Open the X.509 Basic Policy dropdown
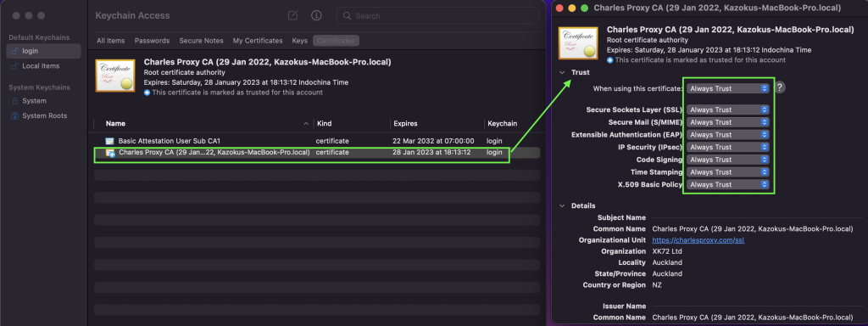This screenshot has width=868, height=326. point(728,184)
